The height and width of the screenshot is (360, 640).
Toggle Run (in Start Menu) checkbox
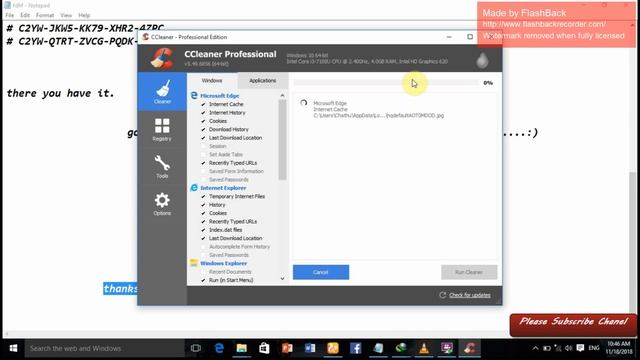pyautogui.click(x=203, y=280)
